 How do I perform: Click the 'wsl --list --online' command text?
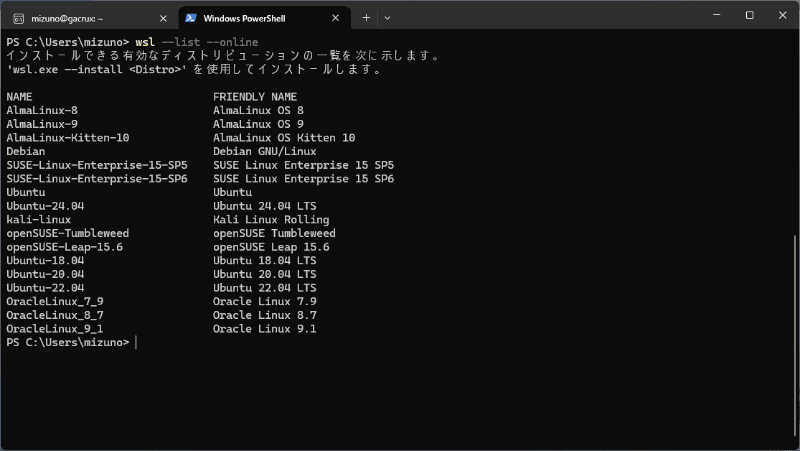[197, 42]
